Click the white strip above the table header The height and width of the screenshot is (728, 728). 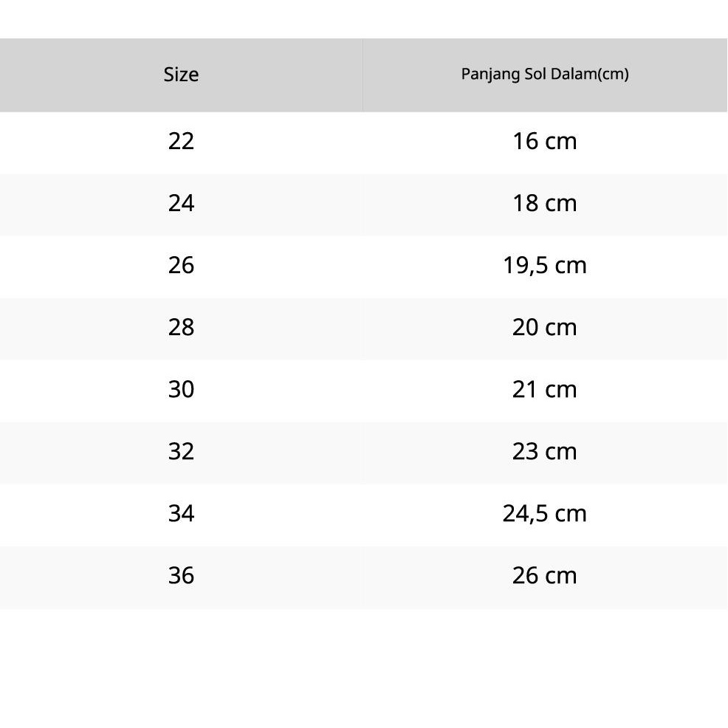coord(364,18)
